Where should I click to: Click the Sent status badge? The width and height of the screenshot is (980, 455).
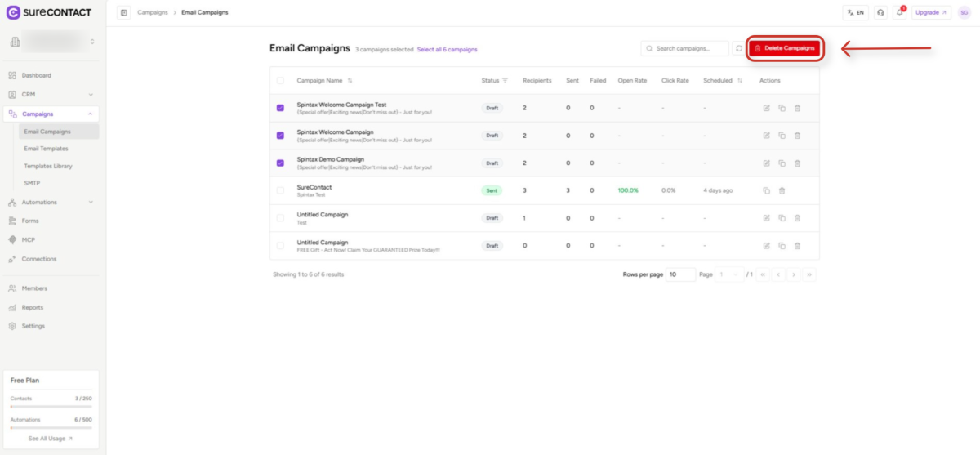[x=492, y=190]
